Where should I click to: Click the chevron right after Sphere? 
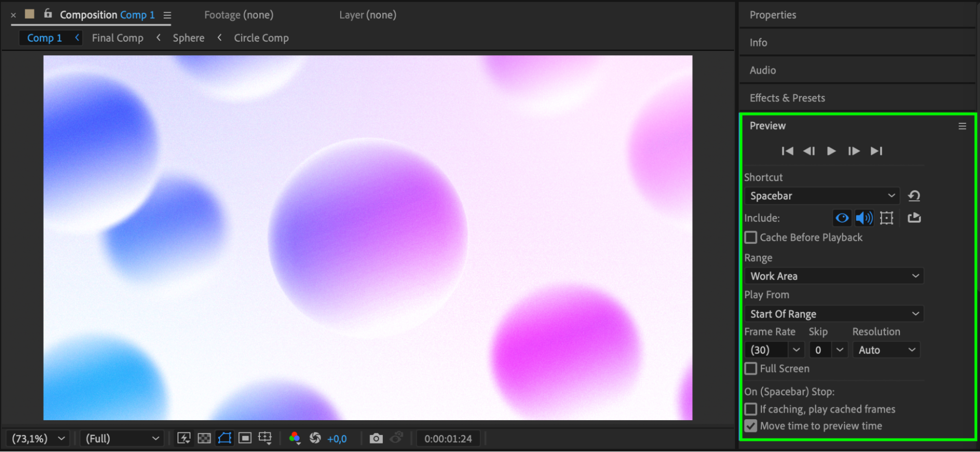220,37
